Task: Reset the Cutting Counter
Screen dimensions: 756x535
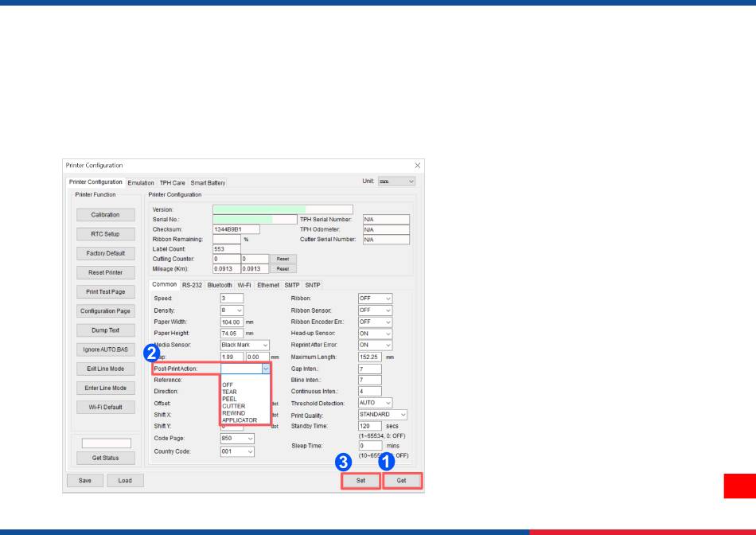Action: point(282,259)
